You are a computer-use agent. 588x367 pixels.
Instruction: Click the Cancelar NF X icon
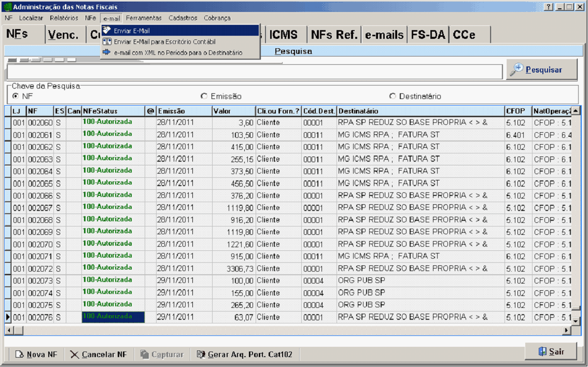click(75, 355)
